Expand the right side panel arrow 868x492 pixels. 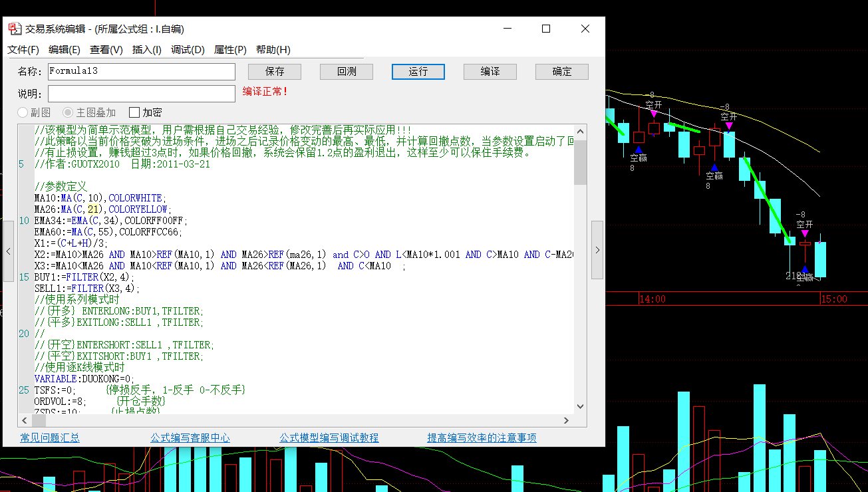(597, 249)
